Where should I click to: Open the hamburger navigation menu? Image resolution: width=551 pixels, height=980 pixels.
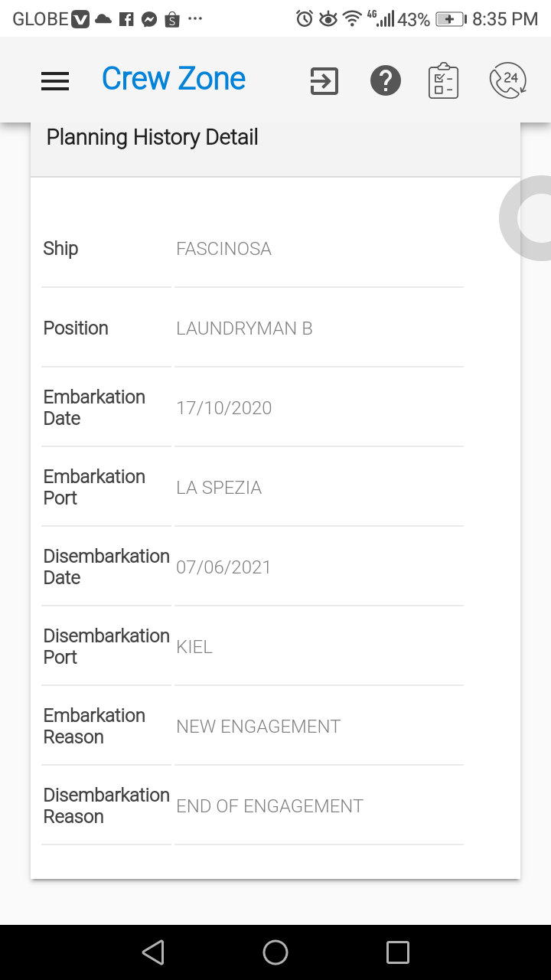coord(55,80)
